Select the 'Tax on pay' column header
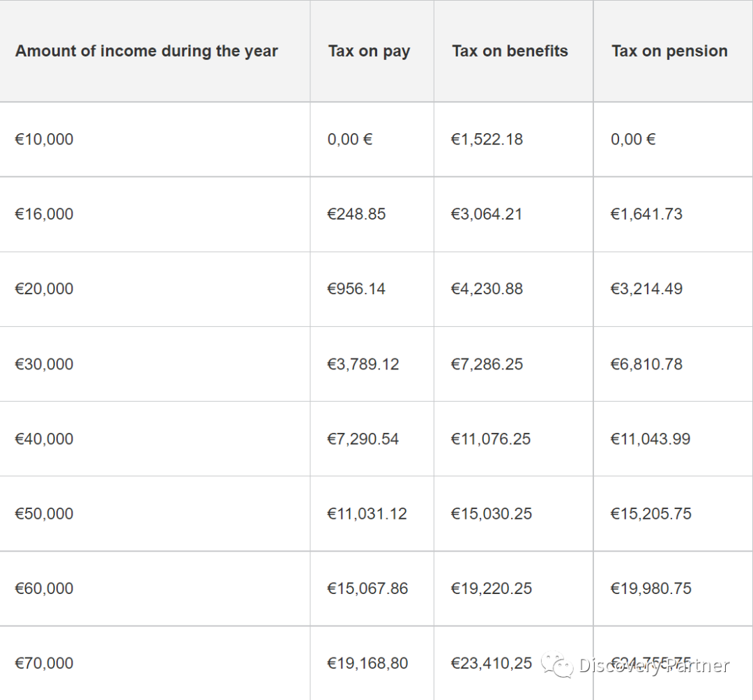Image resolution: width=753 pixels, height=700 pixels. point(369,51)
